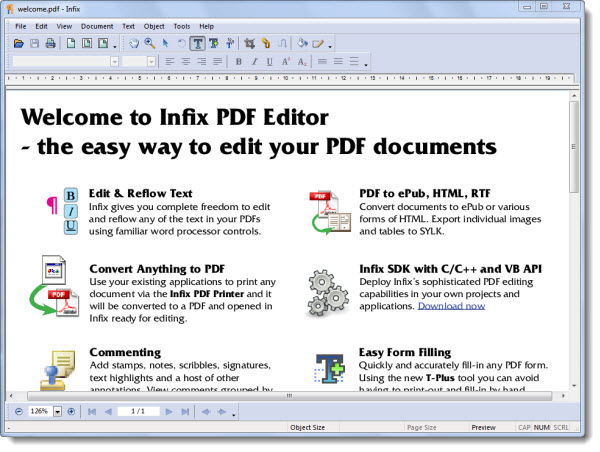Click the vertical scrollbar thumb
Image resolution: width=600 pixels, height=452 pixels.
(574, 147)
